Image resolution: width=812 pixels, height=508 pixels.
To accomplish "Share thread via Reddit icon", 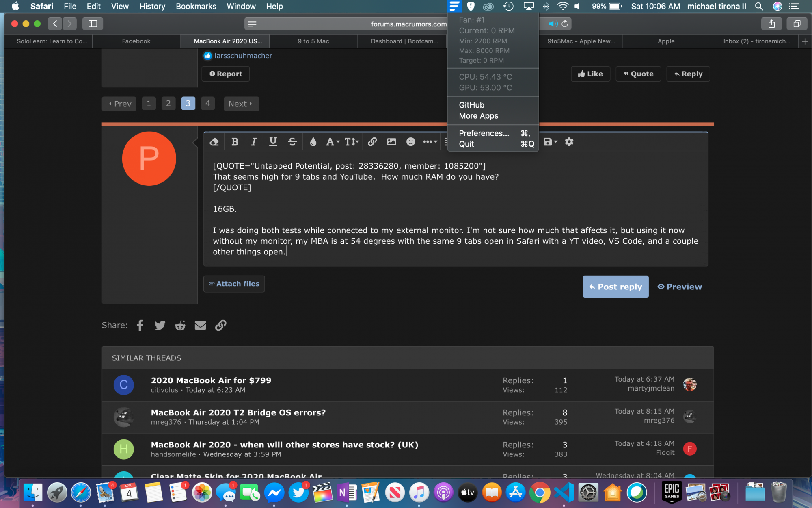I will (x=180, y=325).
